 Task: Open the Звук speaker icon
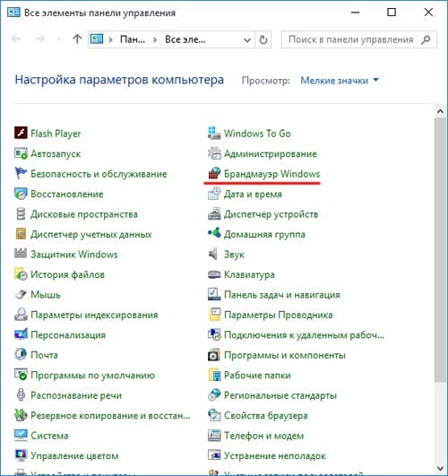(214, 254)
